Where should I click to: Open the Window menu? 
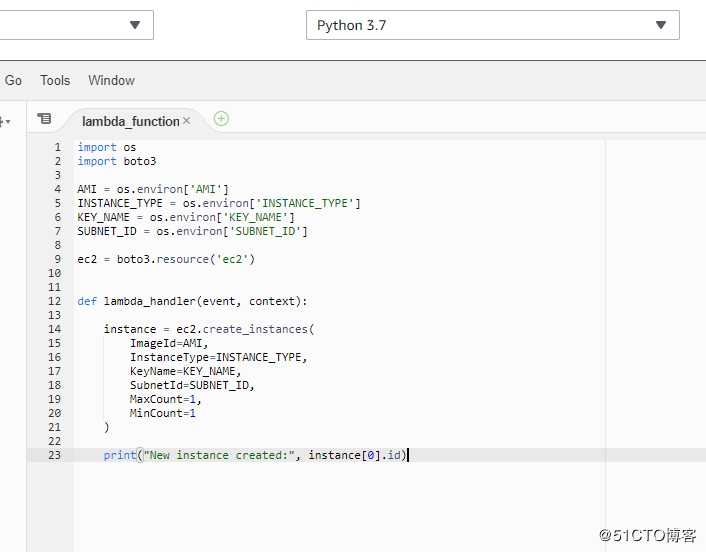111,81
